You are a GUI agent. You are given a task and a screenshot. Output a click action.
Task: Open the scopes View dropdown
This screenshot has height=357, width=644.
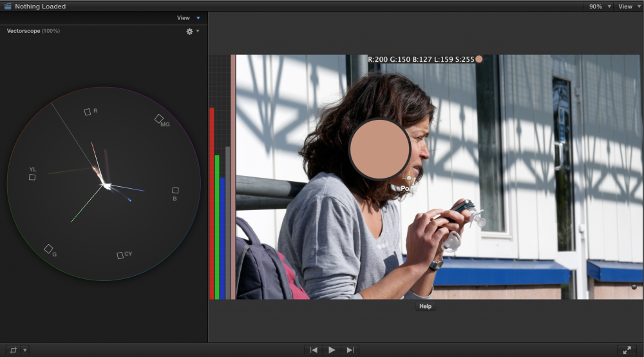pos(189,18)
